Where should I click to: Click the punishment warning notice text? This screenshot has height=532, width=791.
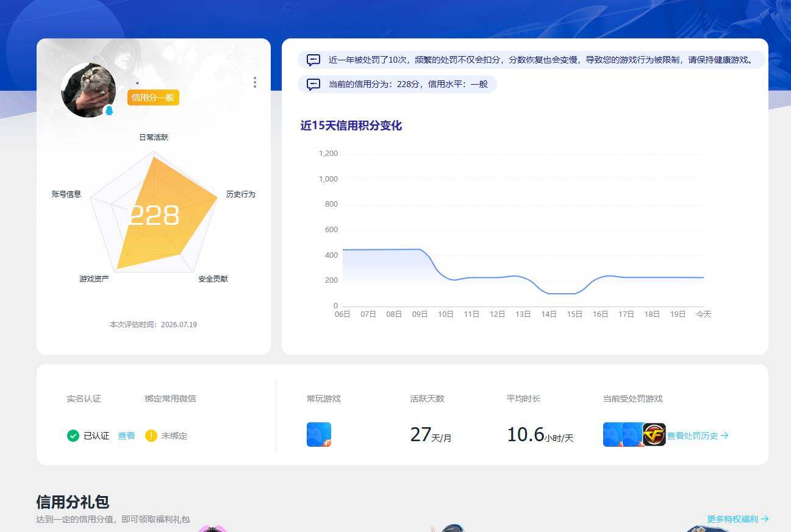(x=540, y=60)
